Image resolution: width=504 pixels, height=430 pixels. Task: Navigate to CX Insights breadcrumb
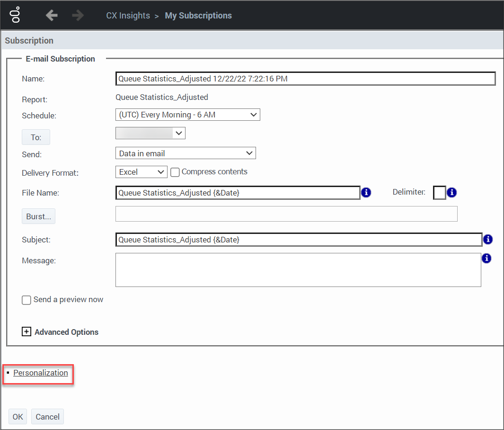click(x=128, y=16)
